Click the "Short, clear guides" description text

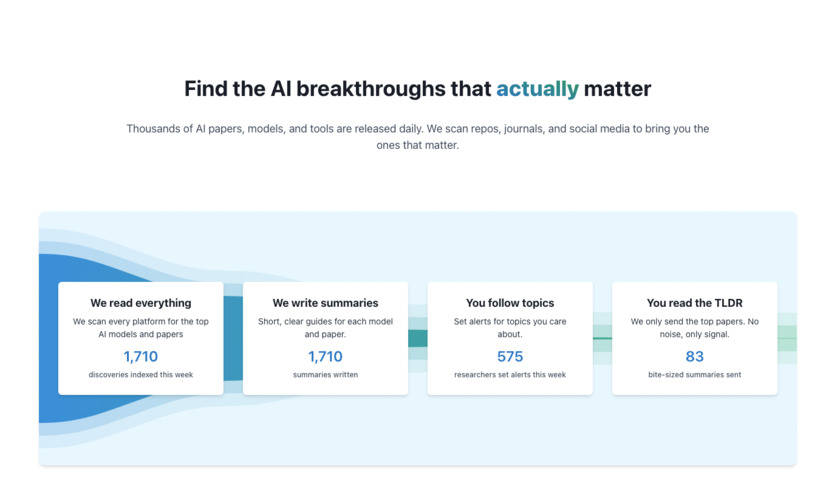point(325,328)
